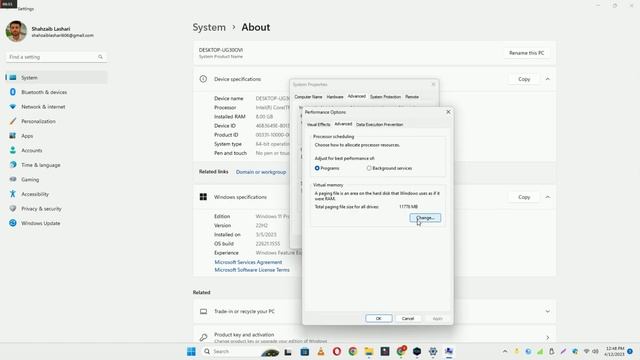Open Chrome from the taskbar

click(353, 351)
